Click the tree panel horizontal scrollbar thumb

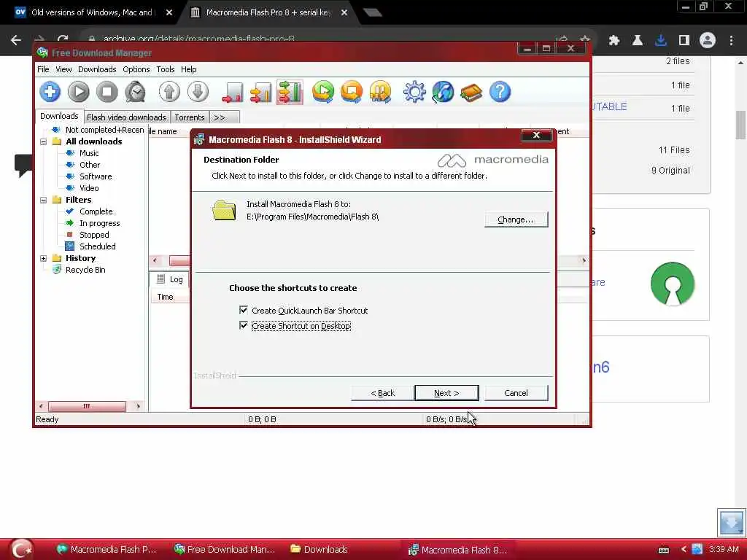[87, 406]
